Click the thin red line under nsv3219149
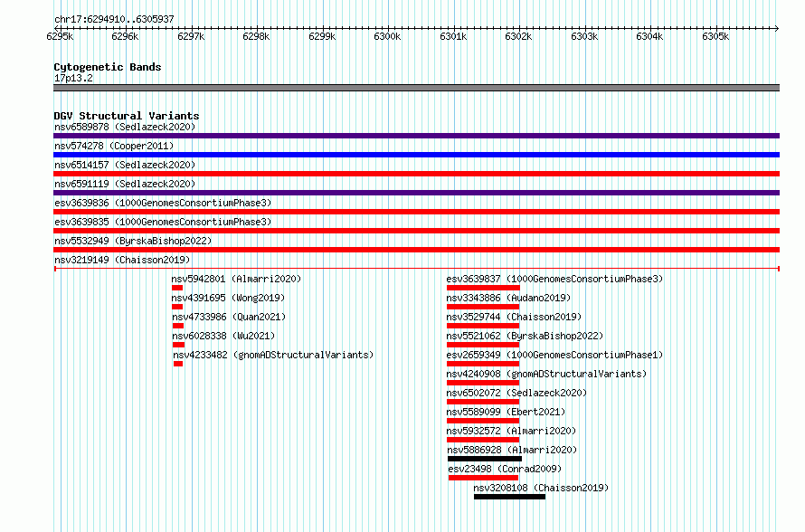 click(416, 269)
